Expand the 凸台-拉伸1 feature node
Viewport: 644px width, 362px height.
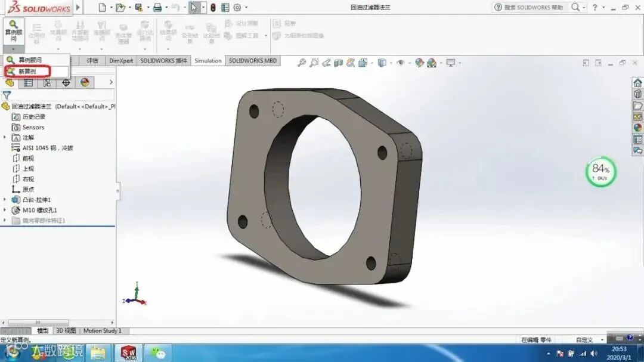[5, 199]
